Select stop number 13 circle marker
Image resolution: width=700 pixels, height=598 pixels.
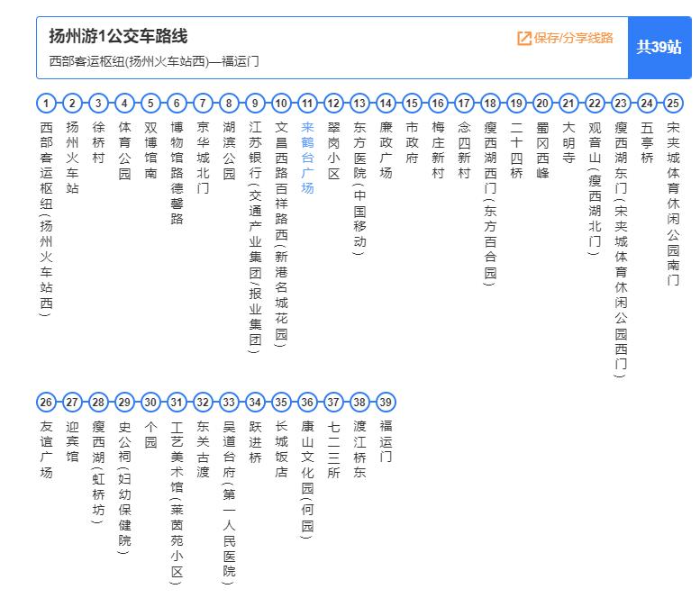(359, 104)
